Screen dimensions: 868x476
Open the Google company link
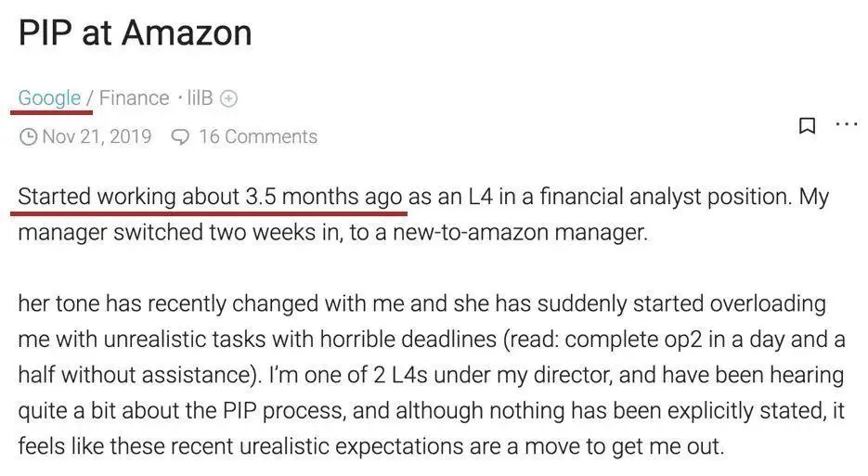click(x=49, y=98)
